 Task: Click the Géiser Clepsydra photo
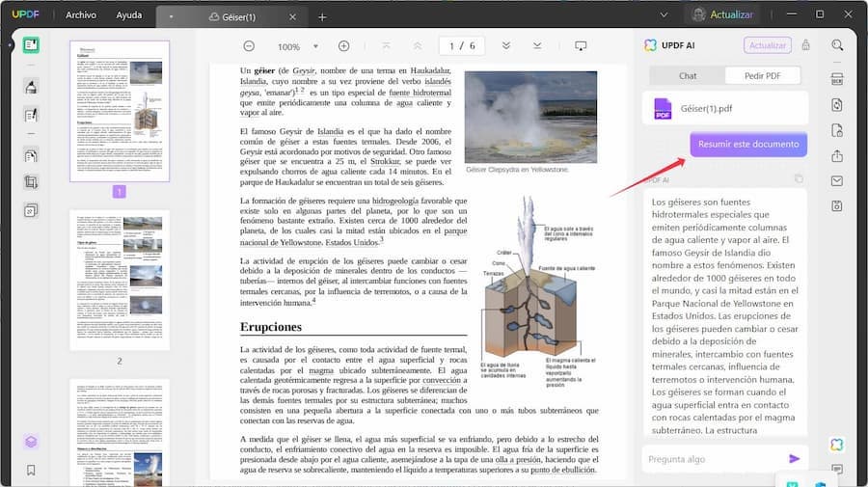[530, 117]
